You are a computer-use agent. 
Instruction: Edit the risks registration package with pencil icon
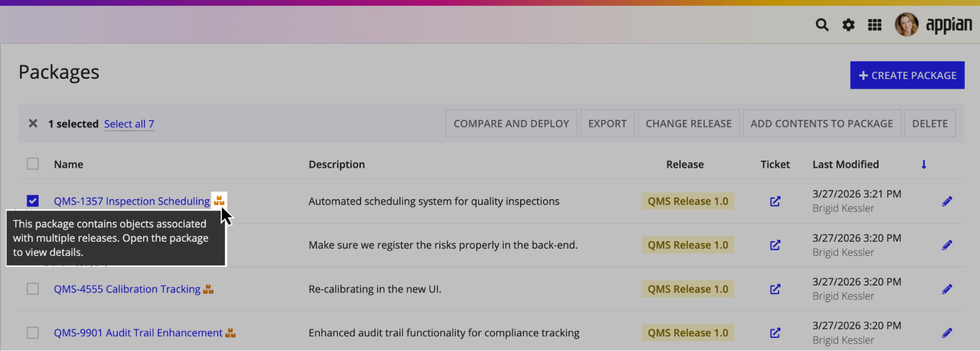(x=947, y=245)
